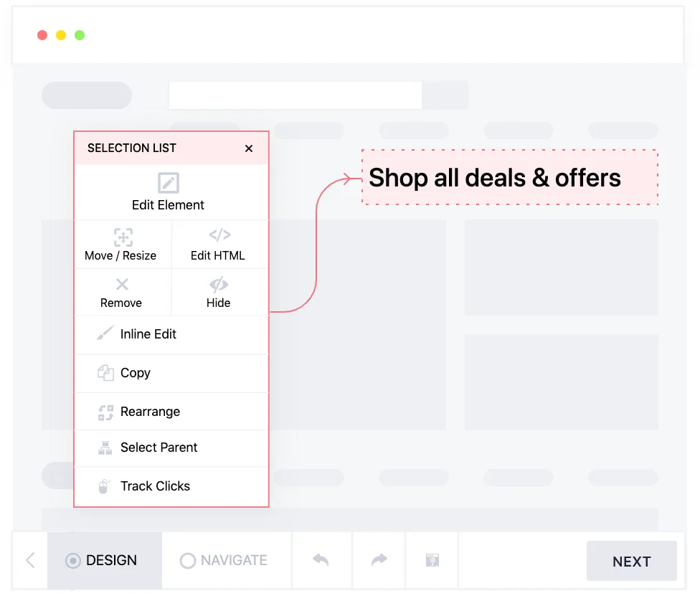
Task: Start Inline Edit on the element
Action: [x=171, y=334]
